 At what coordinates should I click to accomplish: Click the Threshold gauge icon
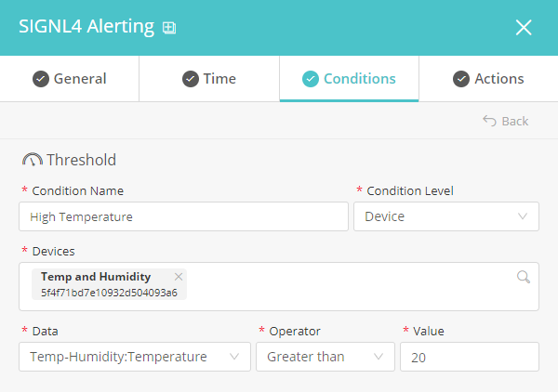pyautogui.click(x=33, y=160)
